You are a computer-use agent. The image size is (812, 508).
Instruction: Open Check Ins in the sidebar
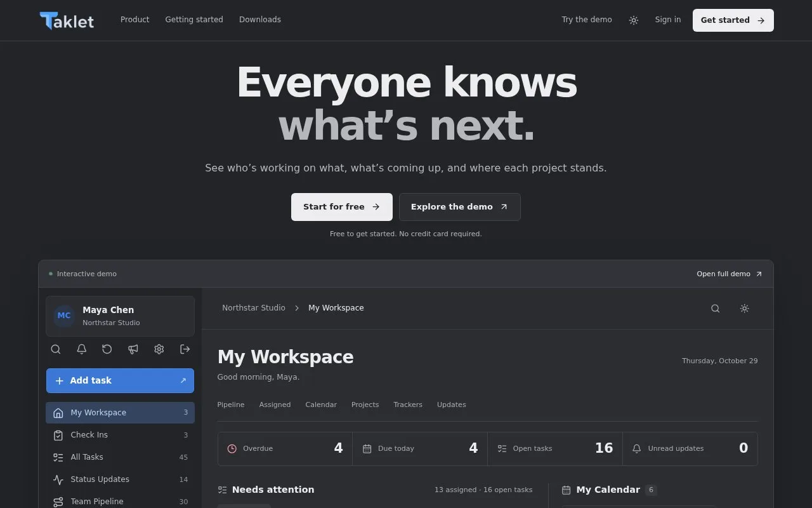120,435
